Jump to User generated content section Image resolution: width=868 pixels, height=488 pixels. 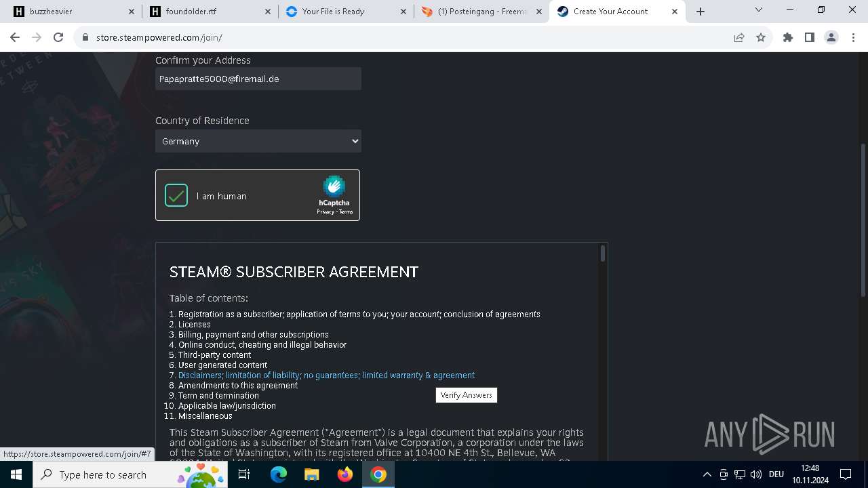click(222, 365)
